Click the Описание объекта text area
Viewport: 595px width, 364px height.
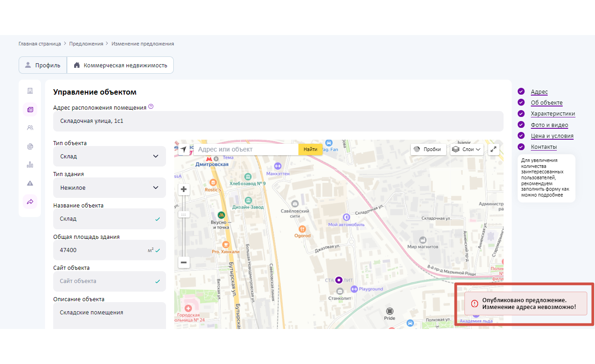[110, 316]
